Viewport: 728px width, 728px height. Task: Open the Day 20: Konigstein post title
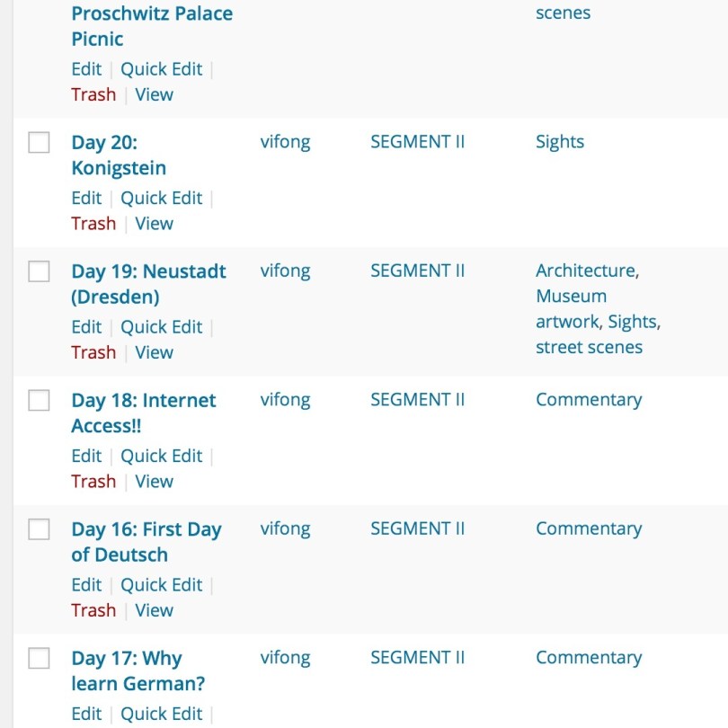click(x=118, y=155)
